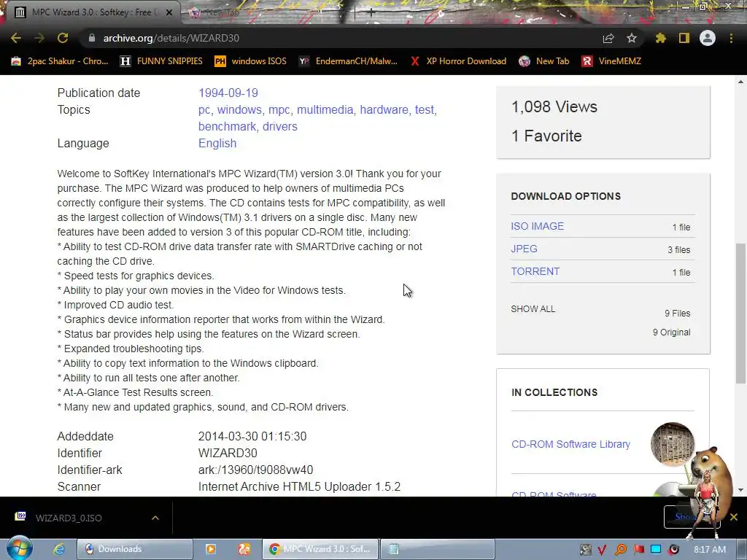747x560 pixels.
Task: Click the 1 Favorite statistic
Action: [546, 136]
